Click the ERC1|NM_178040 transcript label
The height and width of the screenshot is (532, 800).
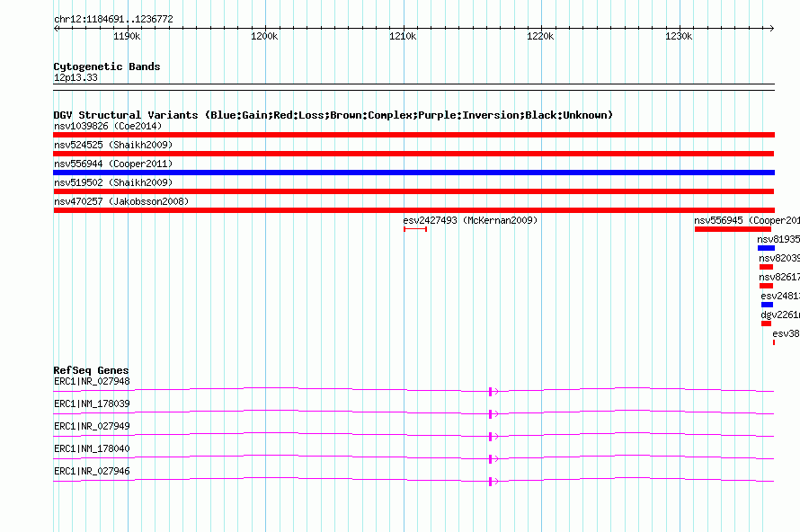(92, 448)
